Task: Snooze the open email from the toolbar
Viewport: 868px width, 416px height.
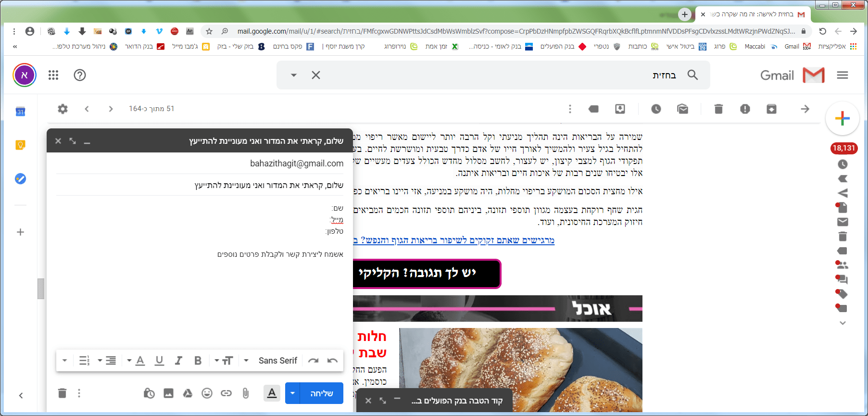Action: 656,109
